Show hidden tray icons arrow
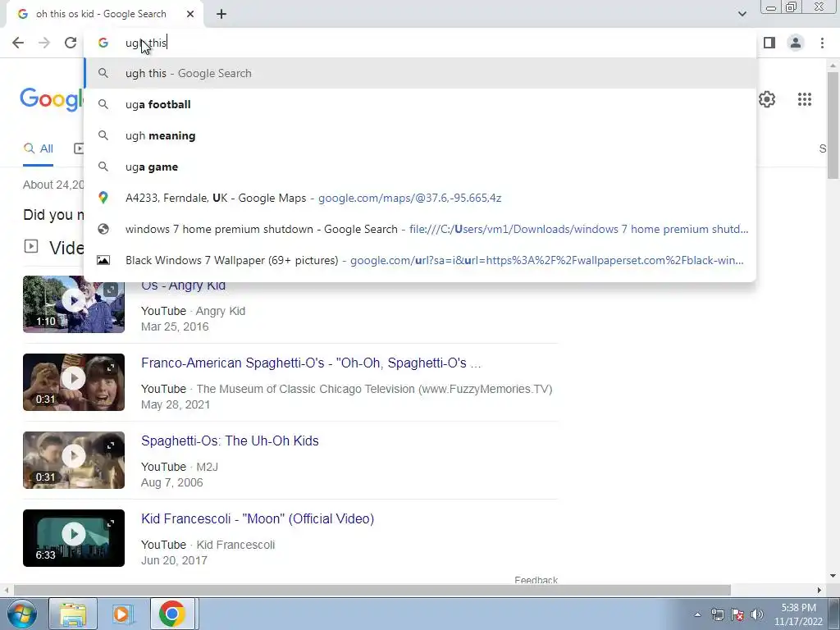 pyautogui.click(x=697, y=614)
